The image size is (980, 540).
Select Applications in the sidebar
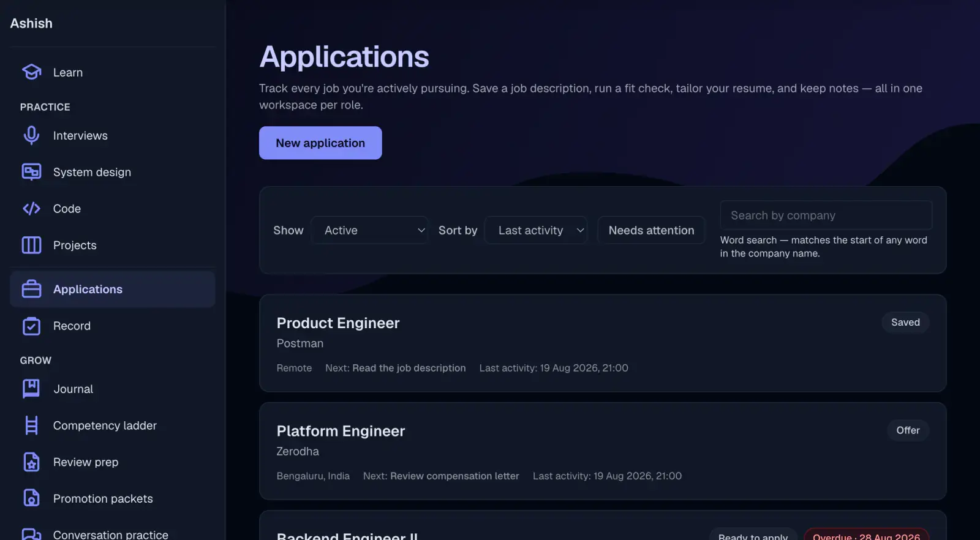point(113,289)
